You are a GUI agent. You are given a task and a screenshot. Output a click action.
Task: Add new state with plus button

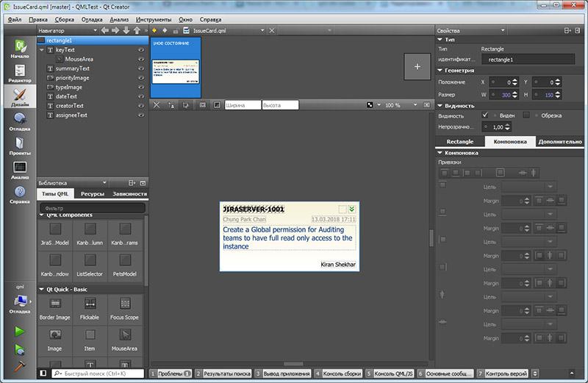coord(417,67)
